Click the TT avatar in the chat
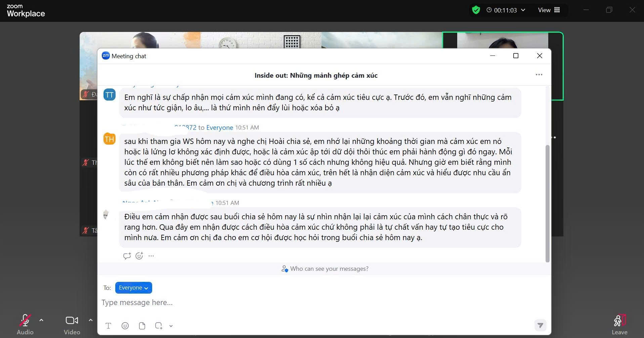The width and height of the screenshot is (644, 338). (x=110, y=95)
